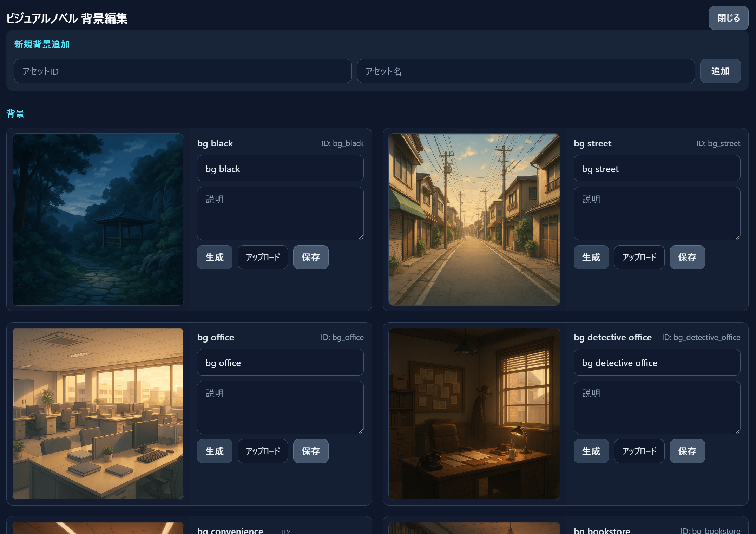Click アップロード for bg detective office
This screenshot has height=534, width=756.
coord(639,451)
